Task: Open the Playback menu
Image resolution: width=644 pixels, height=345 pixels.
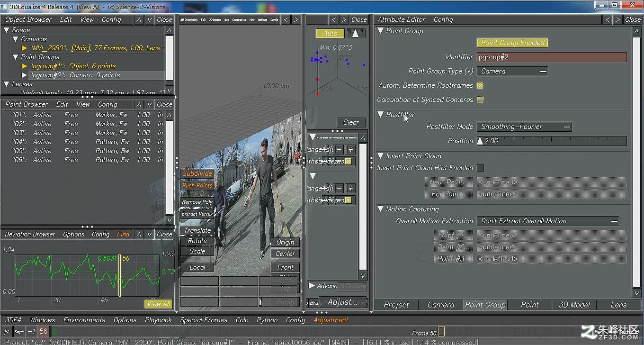Action: pyautogui.click(x=158, y=320)
